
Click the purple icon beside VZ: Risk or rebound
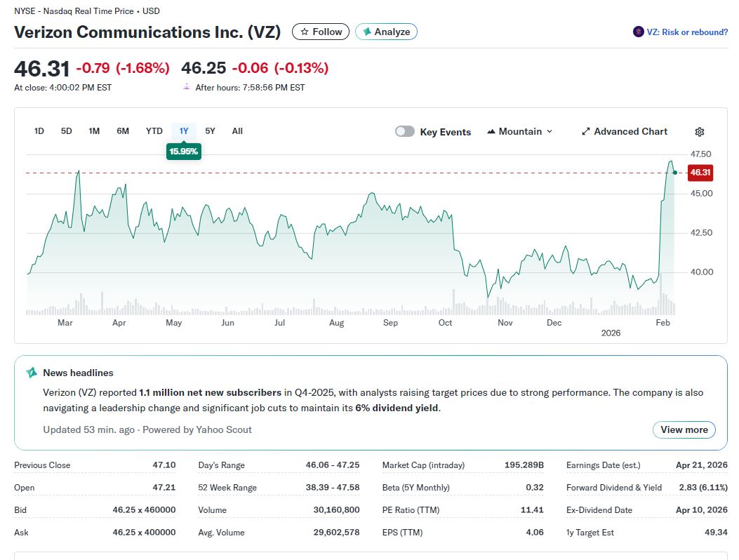coord(638,32)
